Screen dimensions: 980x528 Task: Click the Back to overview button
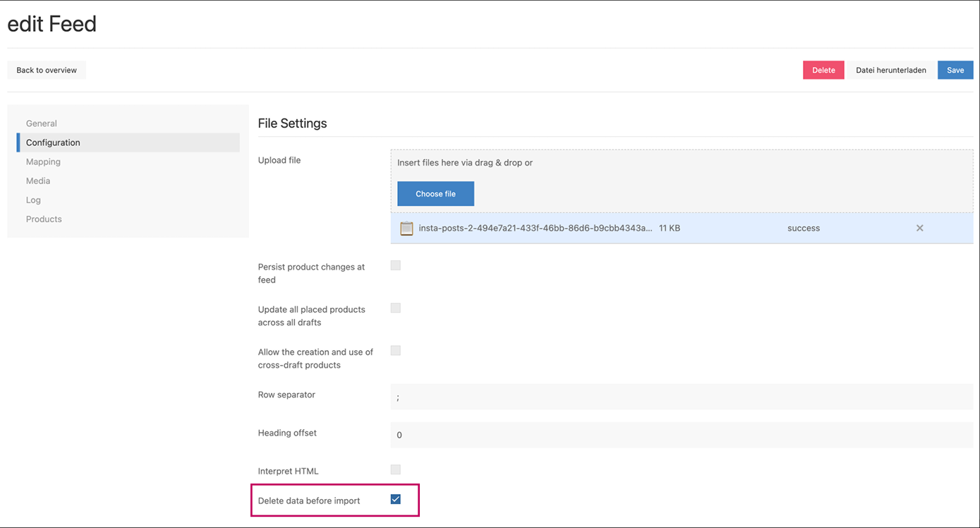tap(47, 70)
